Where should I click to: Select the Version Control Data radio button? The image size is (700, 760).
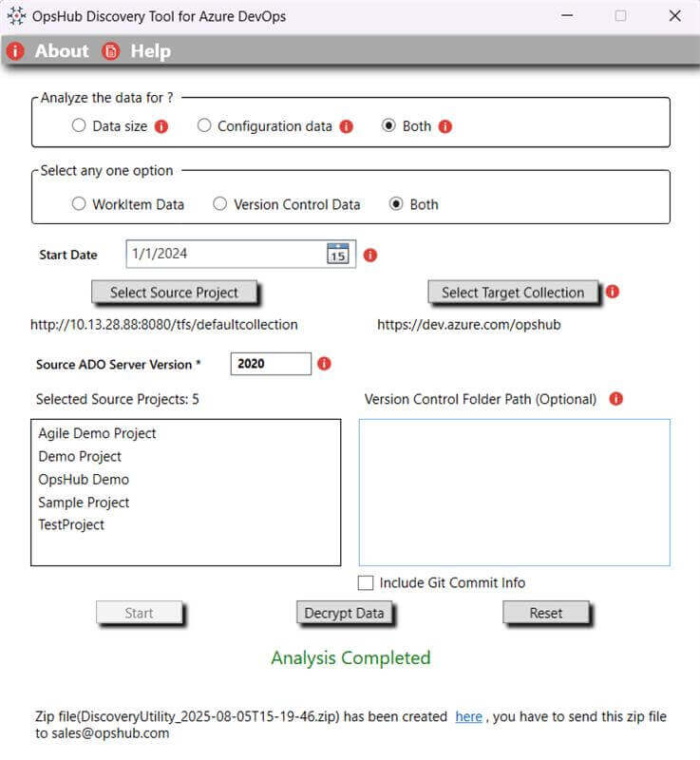coord(220,203)
